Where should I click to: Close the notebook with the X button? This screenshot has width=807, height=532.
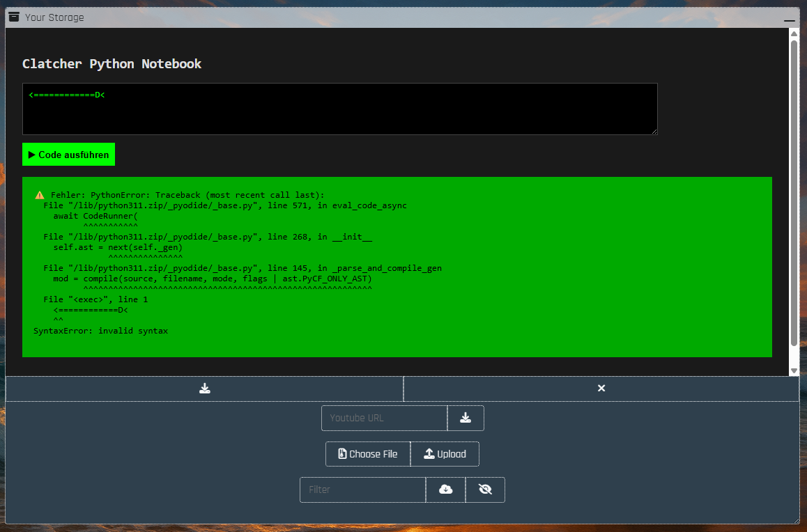point(601,389)
